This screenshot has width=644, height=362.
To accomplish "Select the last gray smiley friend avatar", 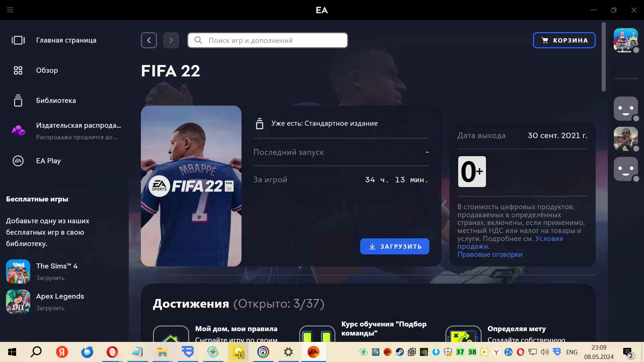I will click(626, 169).
